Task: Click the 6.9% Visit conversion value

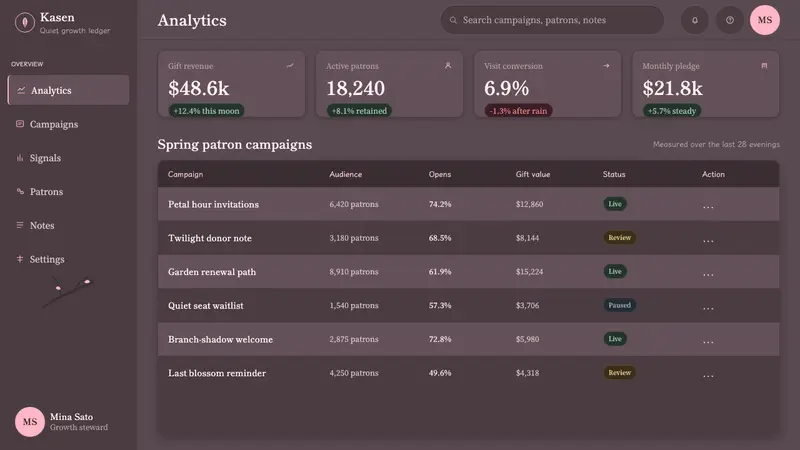Action: pos(507,88)
